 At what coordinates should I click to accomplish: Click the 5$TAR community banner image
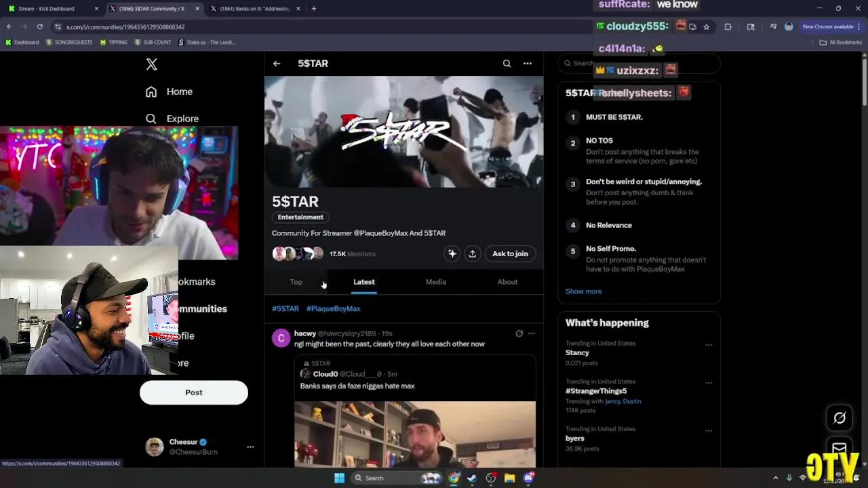coord(403,132)
